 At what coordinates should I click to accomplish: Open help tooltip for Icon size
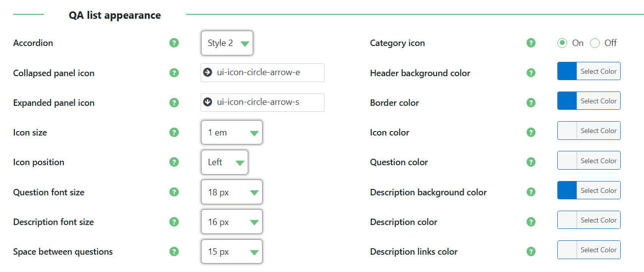[174, 133]
